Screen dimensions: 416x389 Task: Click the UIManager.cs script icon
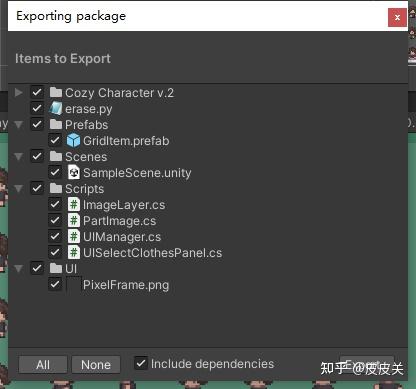point(74,236)
